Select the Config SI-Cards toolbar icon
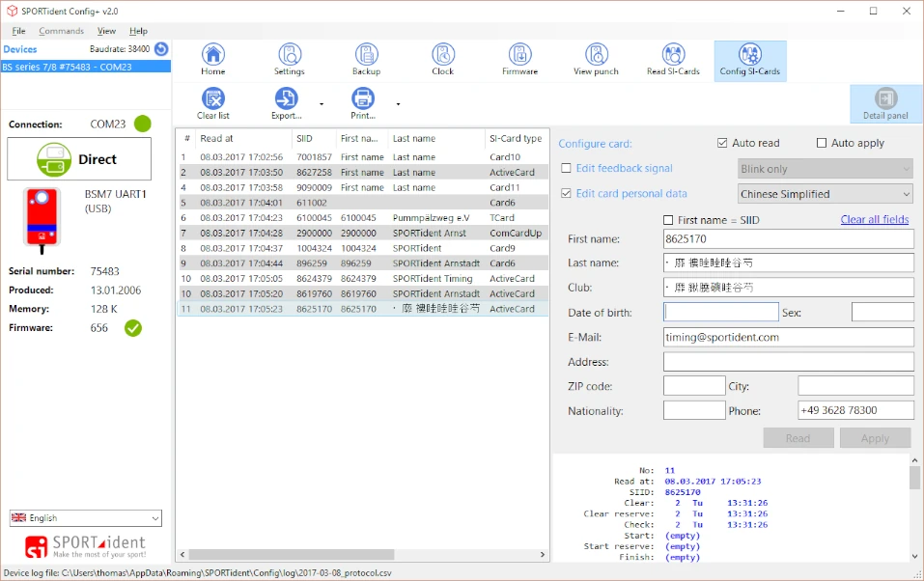924x581 pixels. click(750, 61)
